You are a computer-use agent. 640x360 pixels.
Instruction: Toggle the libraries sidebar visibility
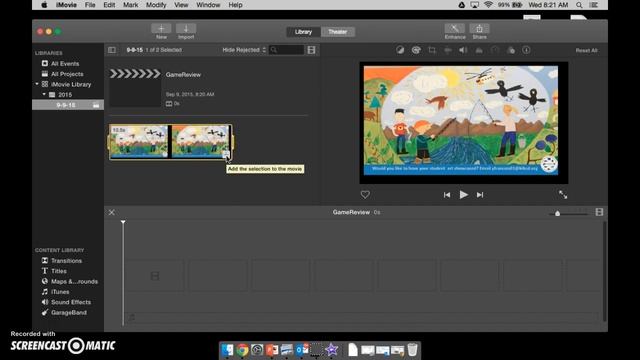111,50
